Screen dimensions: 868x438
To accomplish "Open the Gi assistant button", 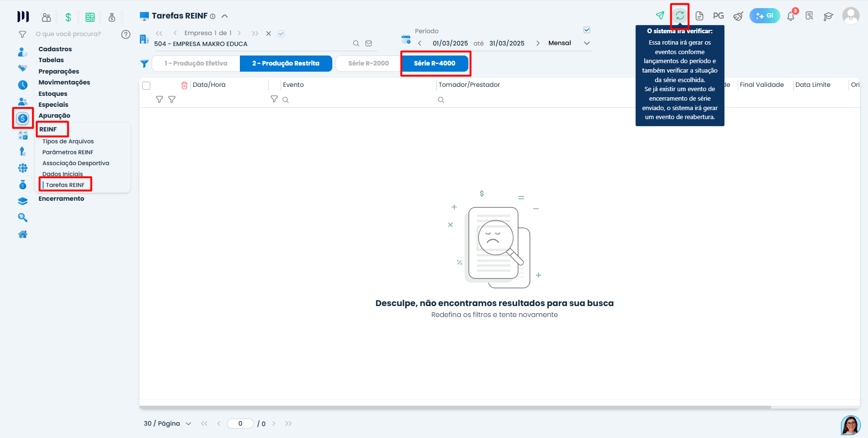I will point(765,16).
